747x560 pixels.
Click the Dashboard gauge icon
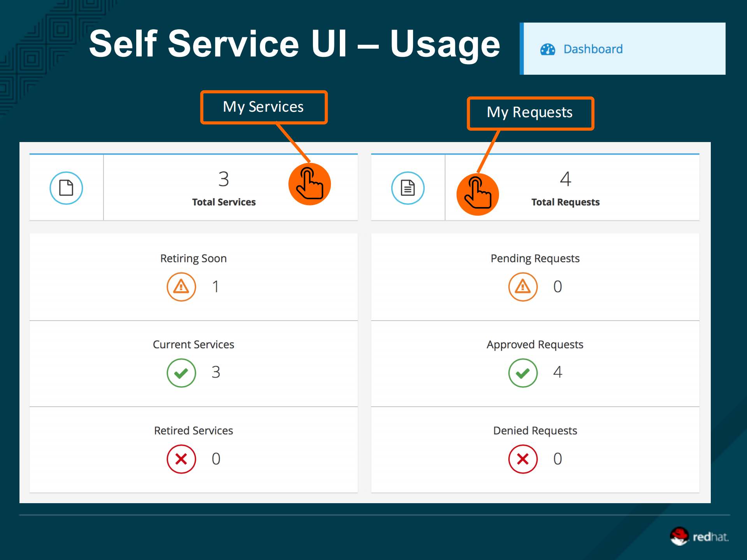[x=547, y=49]
